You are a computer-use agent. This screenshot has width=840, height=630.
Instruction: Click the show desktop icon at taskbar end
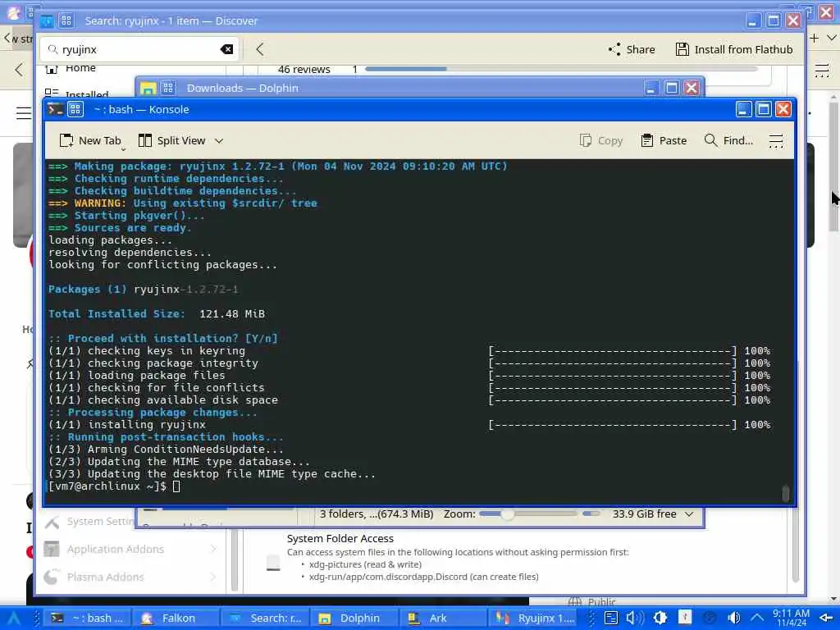point(826,619)
